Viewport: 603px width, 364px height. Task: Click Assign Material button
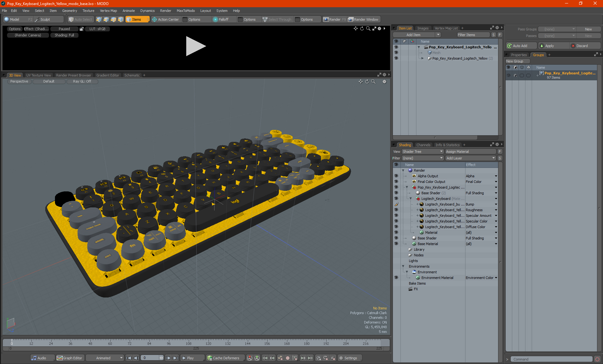pos(470,152)
